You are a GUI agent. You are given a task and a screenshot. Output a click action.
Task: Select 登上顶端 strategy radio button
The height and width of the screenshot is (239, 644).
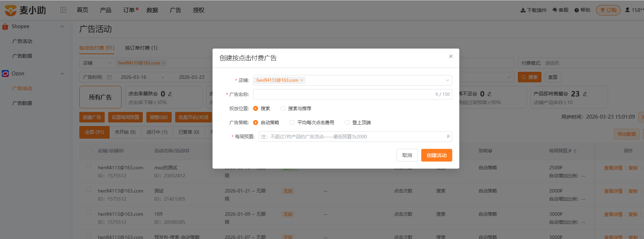(x=347, y=122)
